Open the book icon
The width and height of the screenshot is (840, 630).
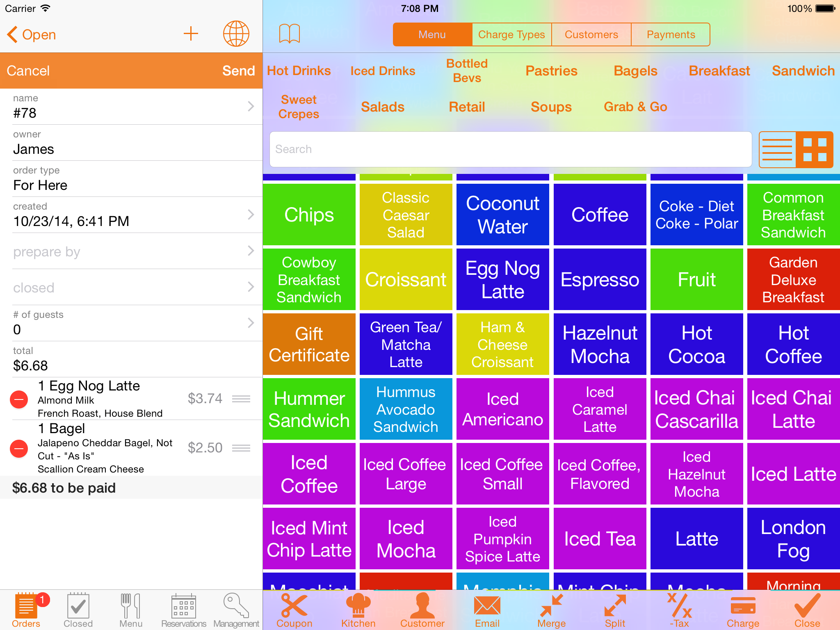click(290, 34)
